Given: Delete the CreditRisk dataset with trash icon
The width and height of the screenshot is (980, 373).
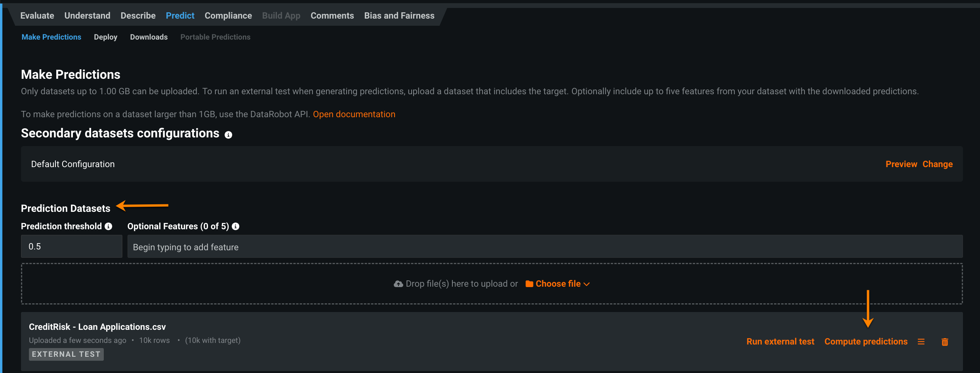Looking at the screenshot, I should (x=945, y=342).
